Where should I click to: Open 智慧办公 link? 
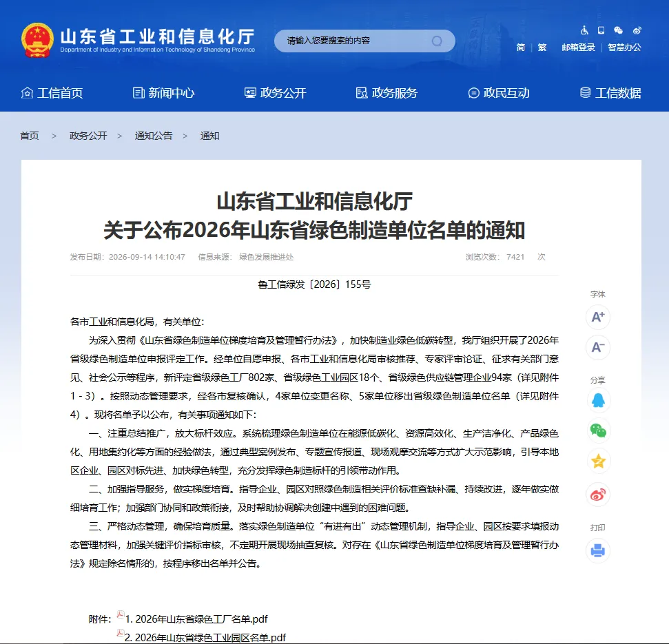tap(624, 48)
